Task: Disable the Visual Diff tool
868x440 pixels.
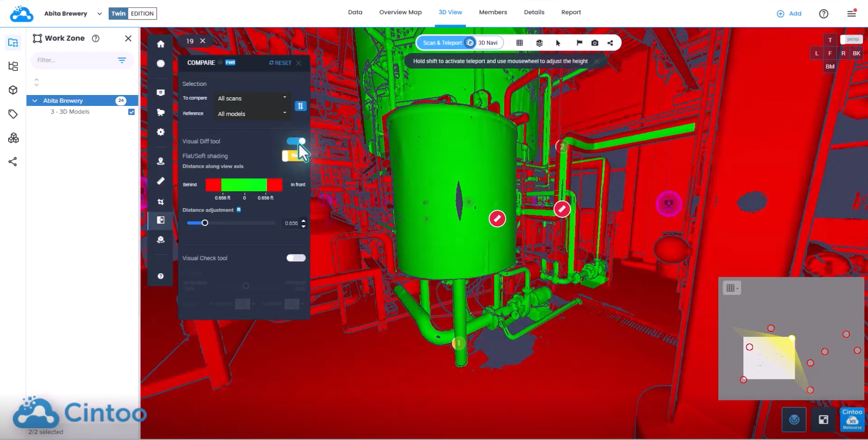Action: click(x=296, y=141)
